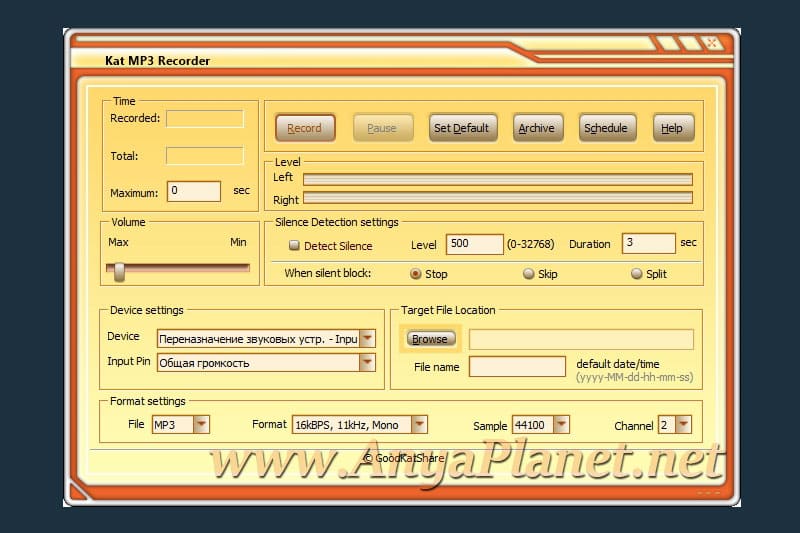
Task: Click the Right level meter bar
Action: (x=498, y=198)
